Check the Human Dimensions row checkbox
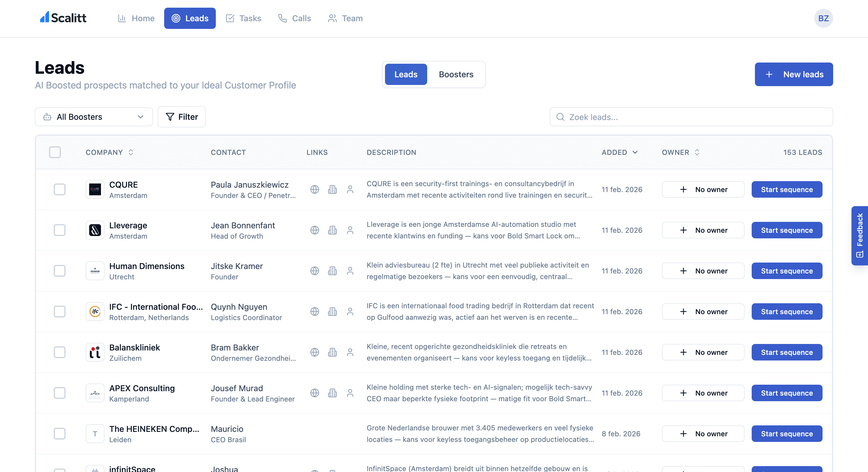The height and width of the screenshot is (472, 868). pos(59,271)
